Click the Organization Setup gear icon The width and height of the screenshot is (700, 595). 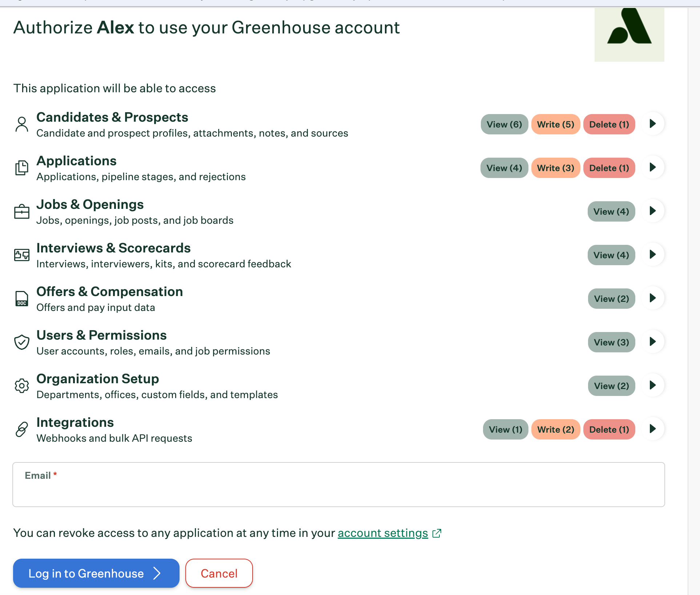pos(22,386)
